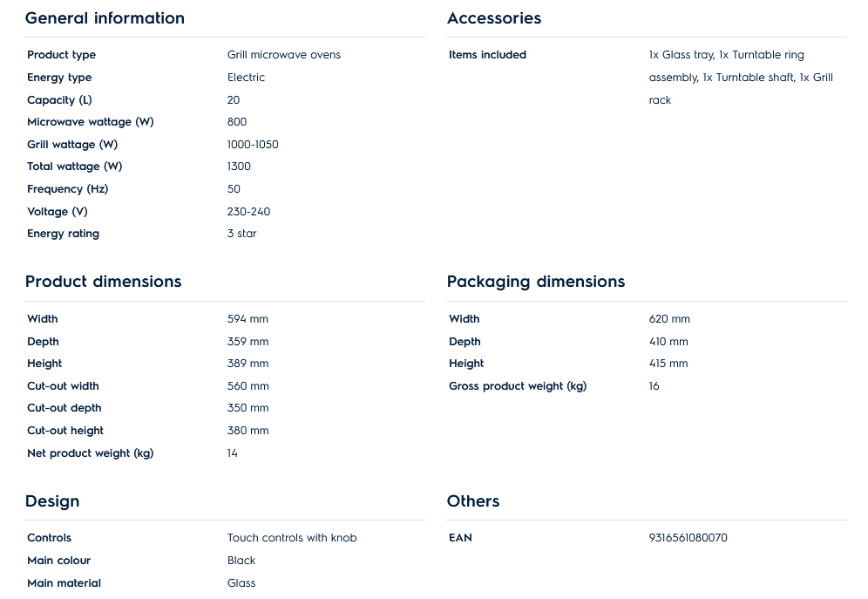
Task: Click the Others section heading
Action: 472,501
